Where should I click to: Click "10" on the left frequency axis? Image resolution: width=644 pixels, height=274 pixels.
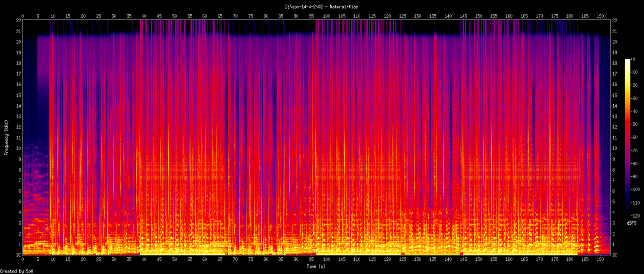pyautogui.click(x=18, y=148)
